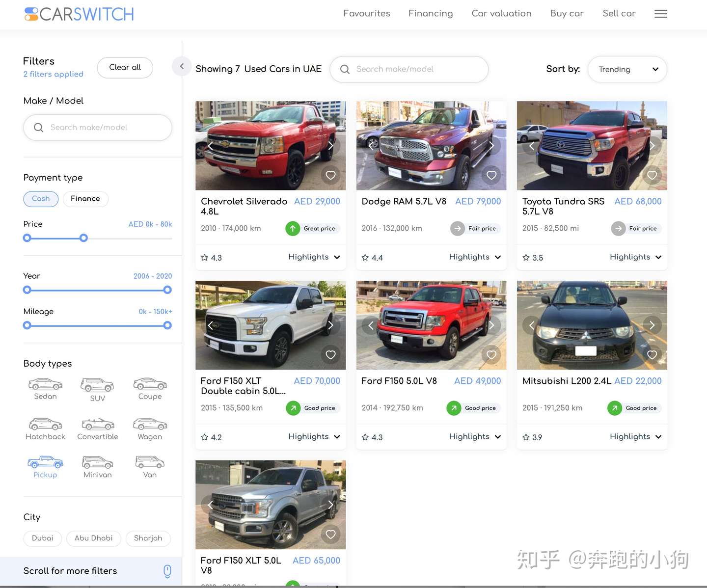Click the Price slider upper handle
This screenshot has height=588, width=707.
tap(83, 238)
